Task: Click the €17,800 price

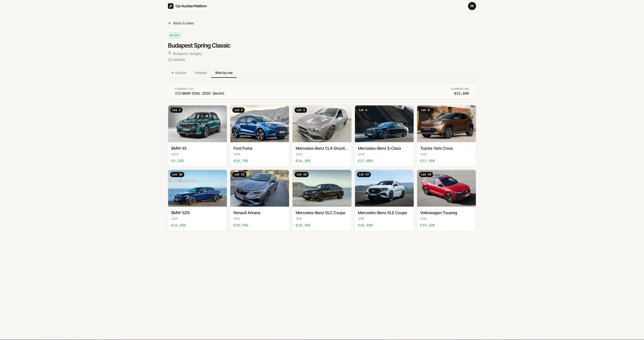Action: (x=365, y=161)
